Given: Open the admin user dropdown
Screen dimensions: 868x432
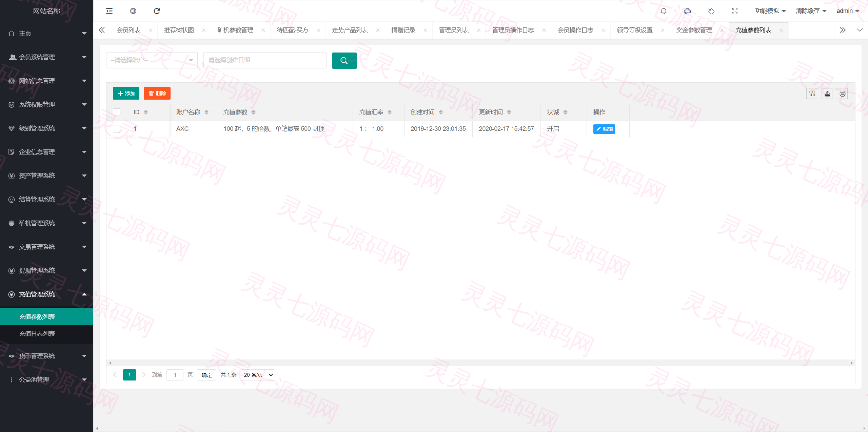Looking at the screenshot, I should [848, 11].
